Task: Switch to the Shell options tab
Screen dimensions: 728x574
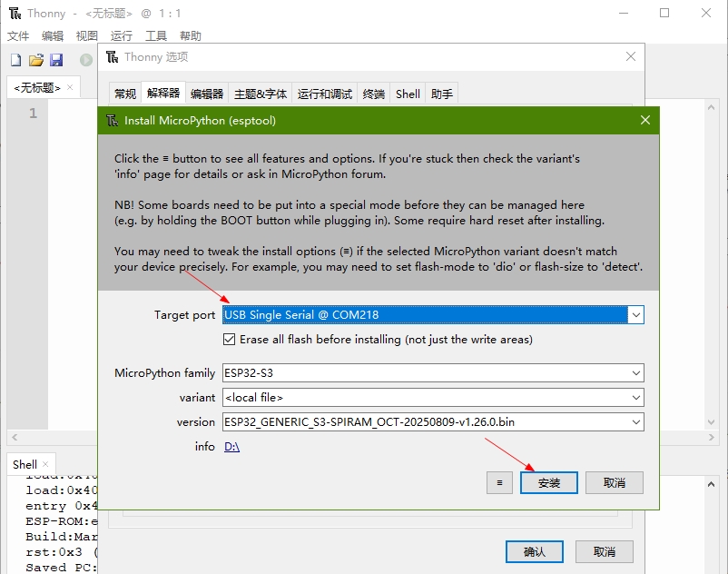Action: (x=408, y=94)
